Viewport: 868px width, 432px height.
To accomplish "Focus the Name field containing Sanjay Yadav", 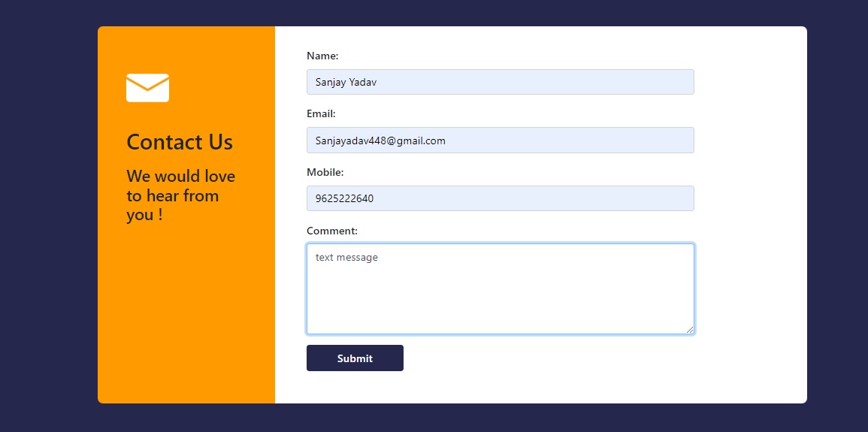I will 500,82.
